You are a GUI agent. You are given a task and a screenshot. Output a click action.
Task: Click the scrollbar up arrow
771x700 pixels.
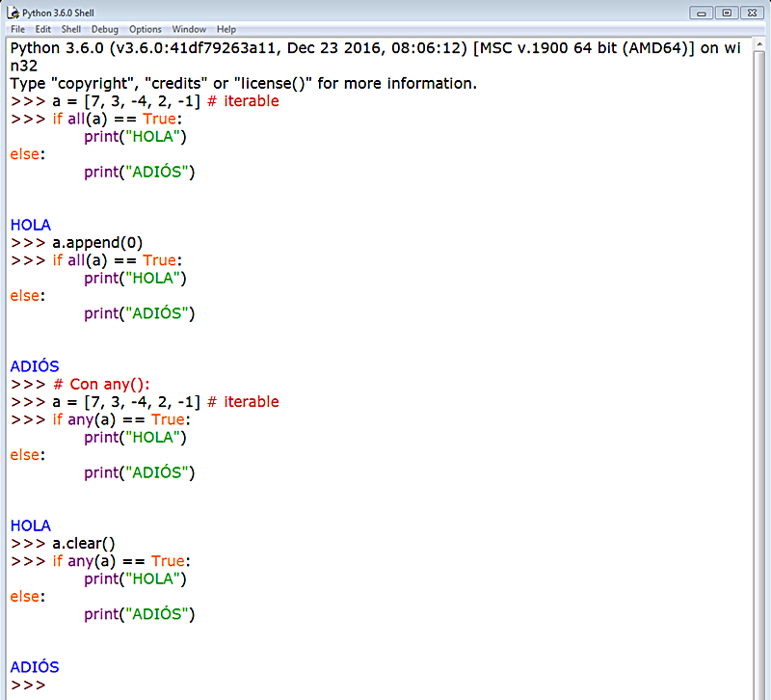(759, 45)
